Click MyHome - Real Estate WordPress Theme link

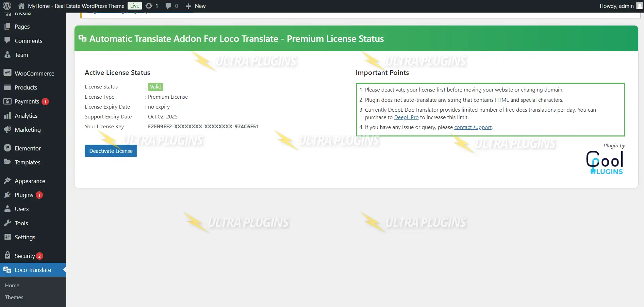[x=76, y=6]
